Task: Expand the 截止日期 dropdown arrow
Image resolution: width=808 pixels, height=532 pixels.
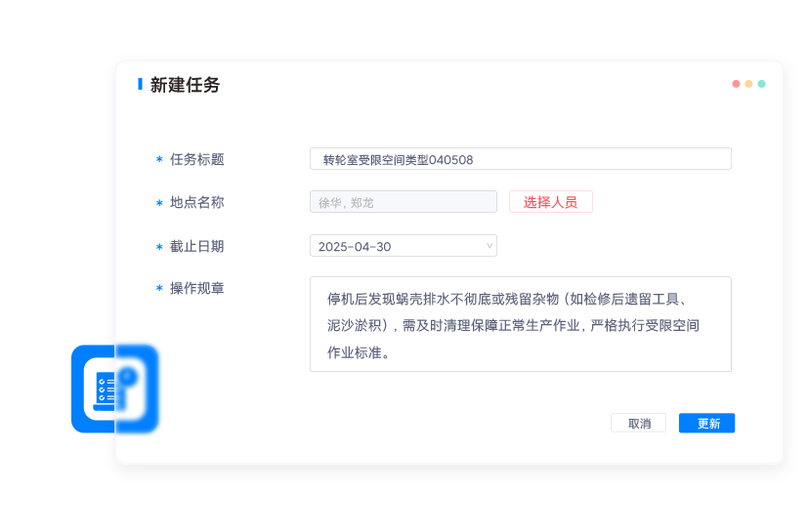Action: point(489,246)
